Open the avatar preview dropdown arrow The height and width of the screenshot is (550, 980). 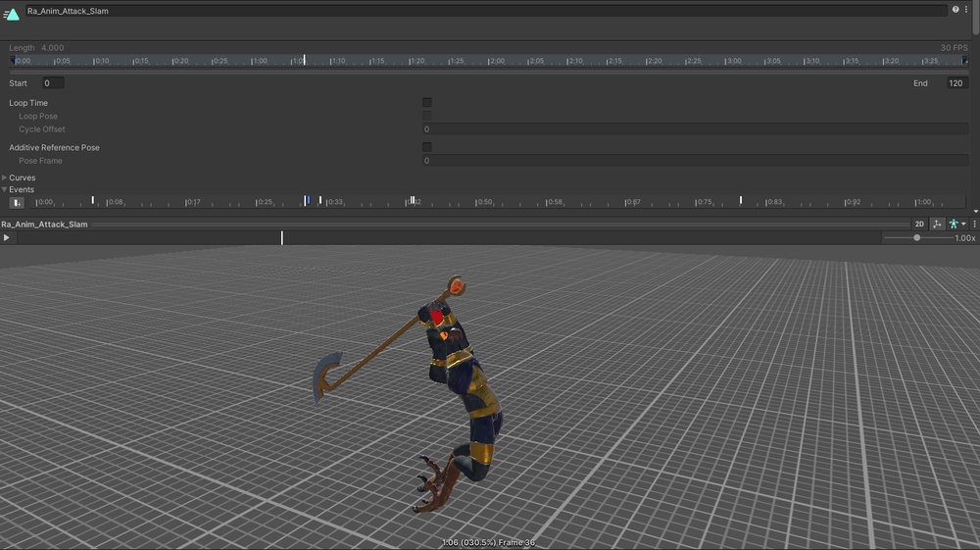tap(963, 224)
